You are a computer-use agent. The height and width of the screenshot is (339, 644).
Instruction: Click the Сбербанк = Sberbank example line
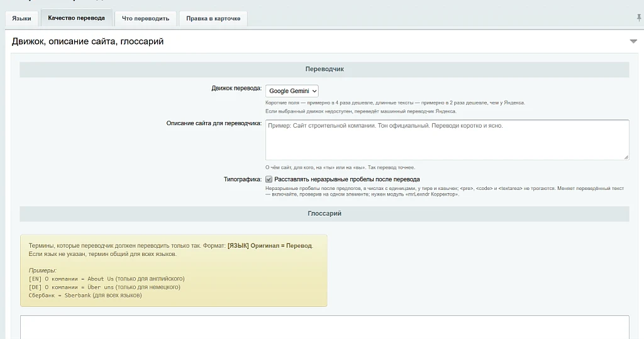coord(85,295)
